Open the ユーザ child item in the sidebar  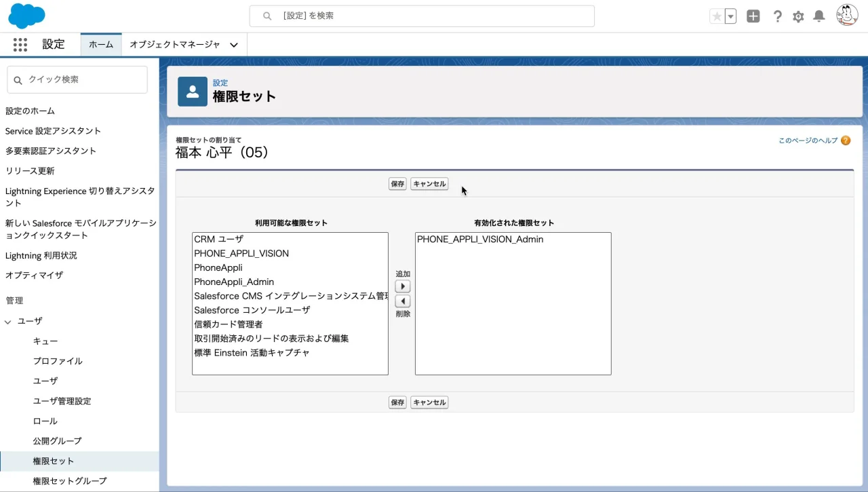tap(45, 381)
